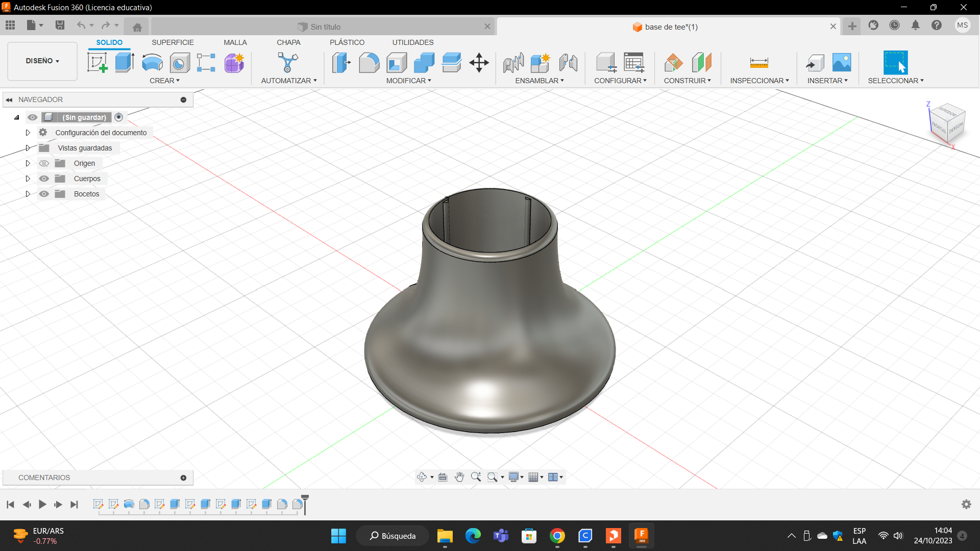Click the Extrude tool icon

(125, 63)
